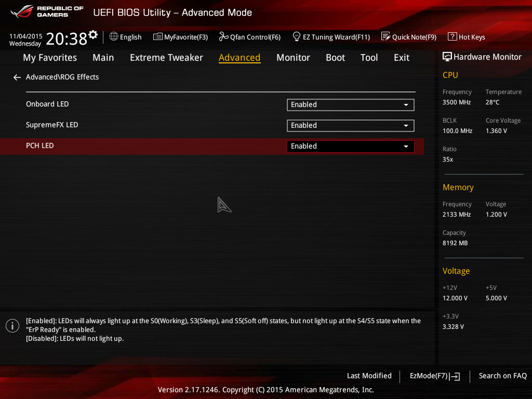Click the +3.3V reading 3.328 V
Screen dimensions: 532x399
click(x=453, y=326)
